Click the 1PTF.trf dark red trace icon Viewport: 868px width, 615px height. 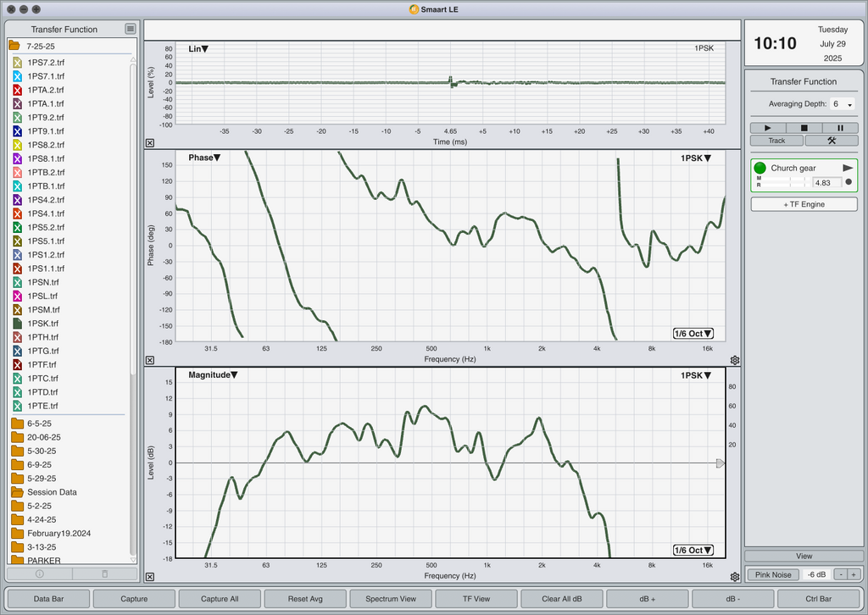click(x=17, y=364)
